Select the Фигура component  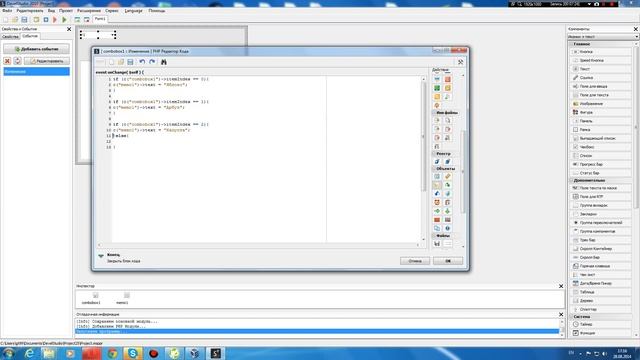click(x=600, y=112)
